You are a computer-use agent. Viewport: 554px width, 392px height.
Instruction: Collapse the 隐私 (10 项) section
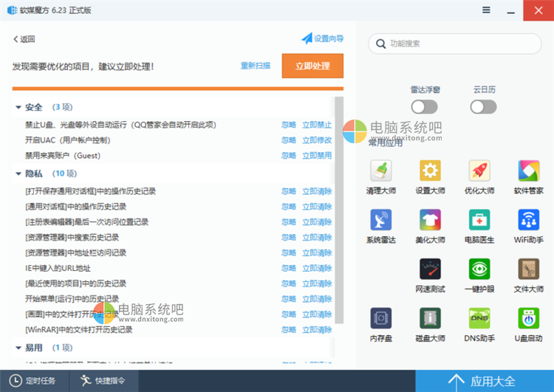coord(18,173)
